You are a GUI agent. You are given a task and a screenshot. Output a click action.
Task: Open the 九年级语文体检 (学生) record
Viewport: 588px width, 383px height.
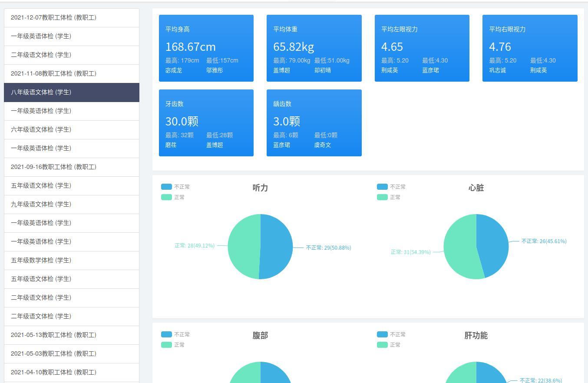coord(72,205)
